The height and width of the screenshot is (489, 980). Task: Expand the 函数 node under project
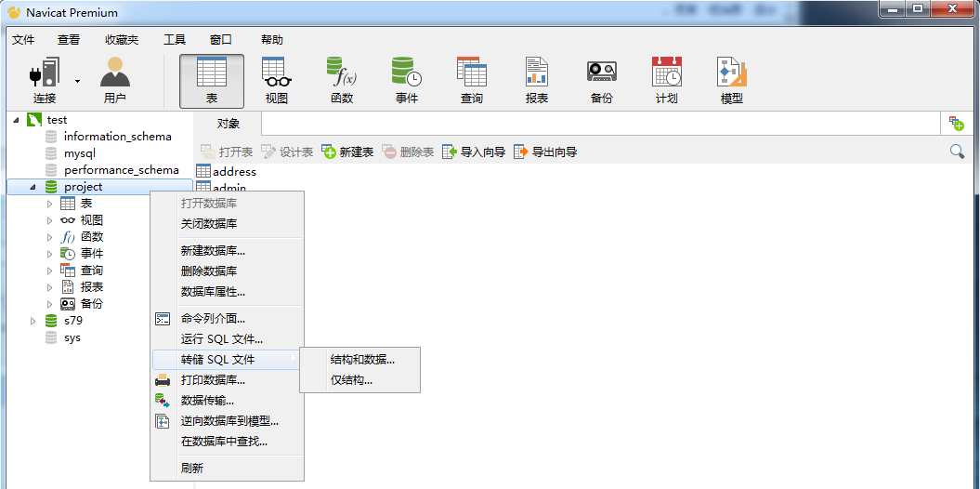[x=50, y=237]
